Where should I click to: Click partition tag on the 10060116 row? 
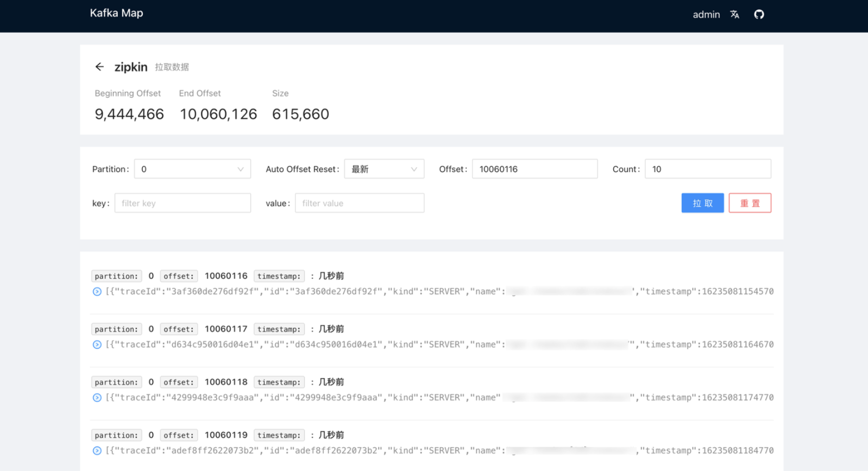click(x=116, y=276)
